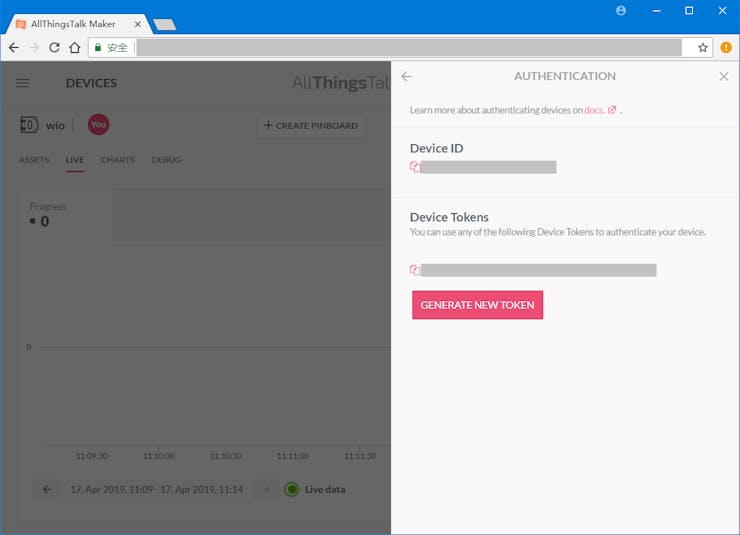Click the red You owner badge

[x=98, y=125]
